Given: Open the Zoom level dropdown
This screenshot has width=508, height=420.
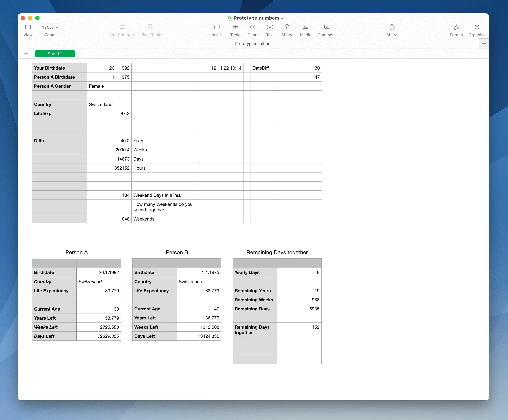Looking at the screenshot, I should (x=50, y=27).
